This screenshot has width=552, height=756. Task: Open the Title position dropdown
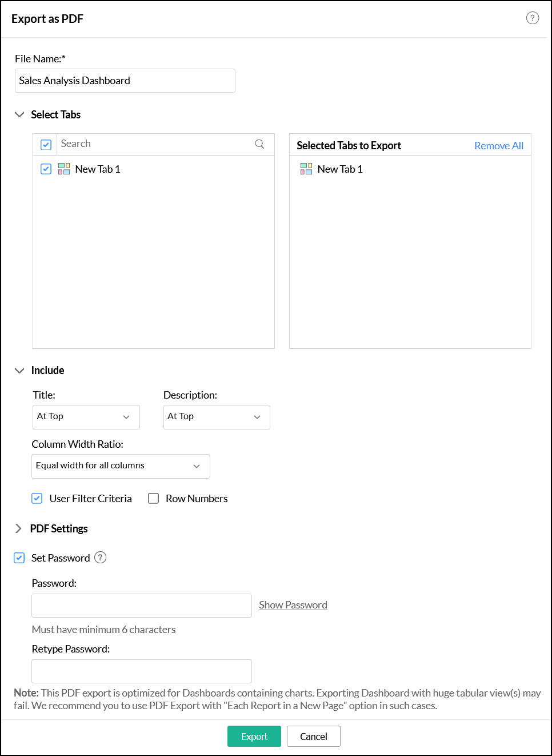pyautogui.click(x=86, y=417)
